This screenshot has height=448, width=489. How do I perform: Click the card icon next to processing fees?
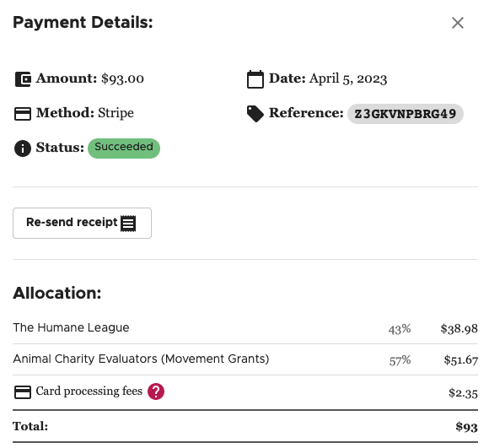coord(23,392)
